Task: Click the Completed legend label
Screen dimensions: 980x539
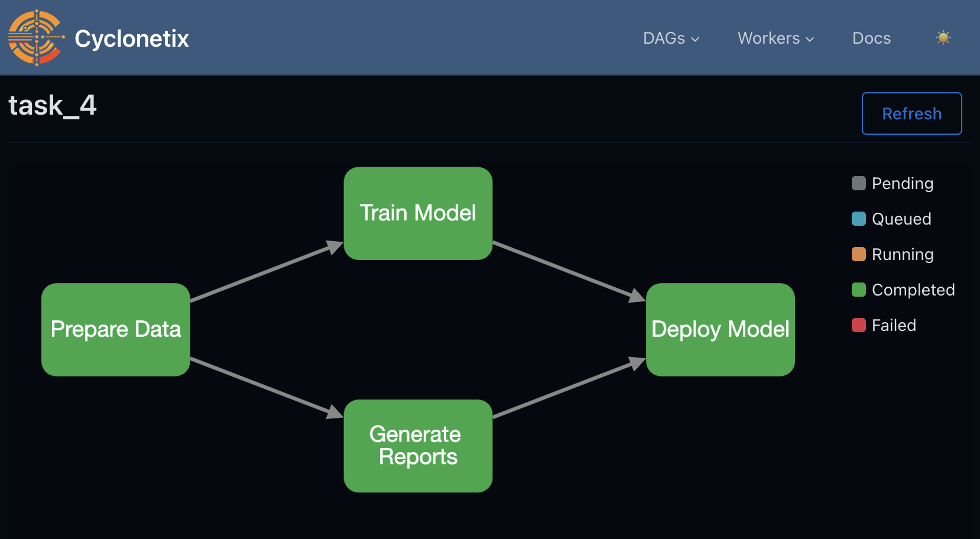Action: coord(913,290)
